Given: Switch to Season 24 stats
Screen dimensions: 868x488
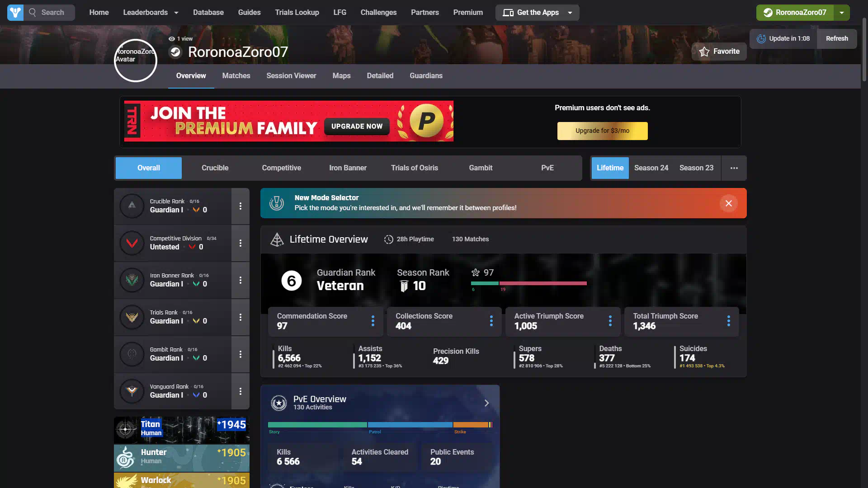Looking at the screenshot, I should point(651,168).
